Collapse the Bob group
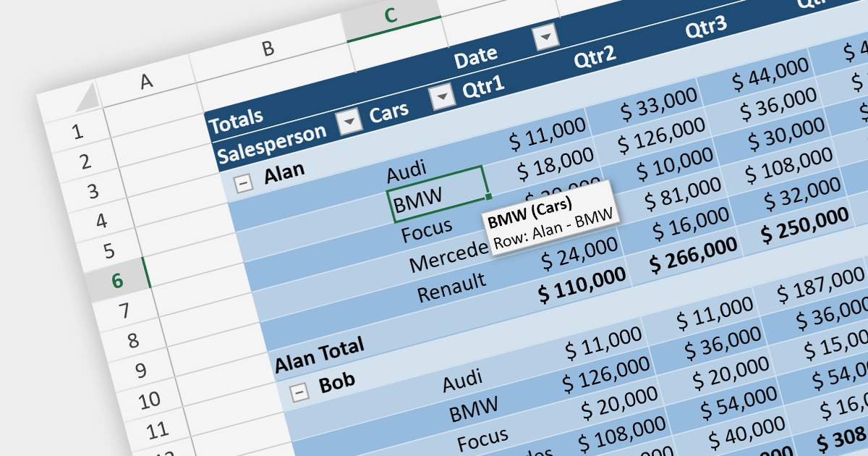The width and height of the screenshot is (868, 456). (299, 392)
